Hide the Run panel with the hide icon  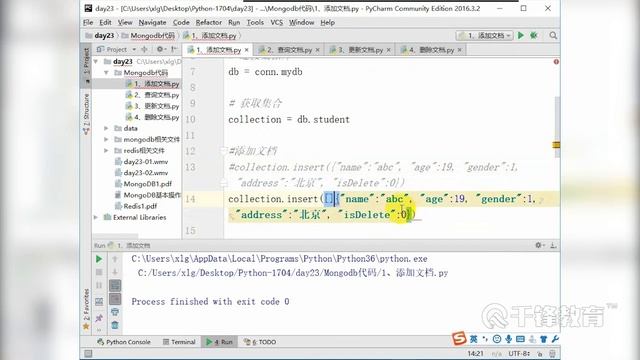pyautogui.click(x=553, y=245)
